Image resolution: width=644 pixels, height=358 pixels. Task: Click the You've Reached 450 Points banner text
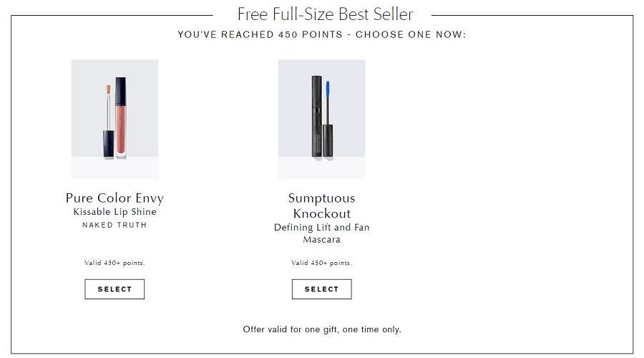tap(322, 34)
